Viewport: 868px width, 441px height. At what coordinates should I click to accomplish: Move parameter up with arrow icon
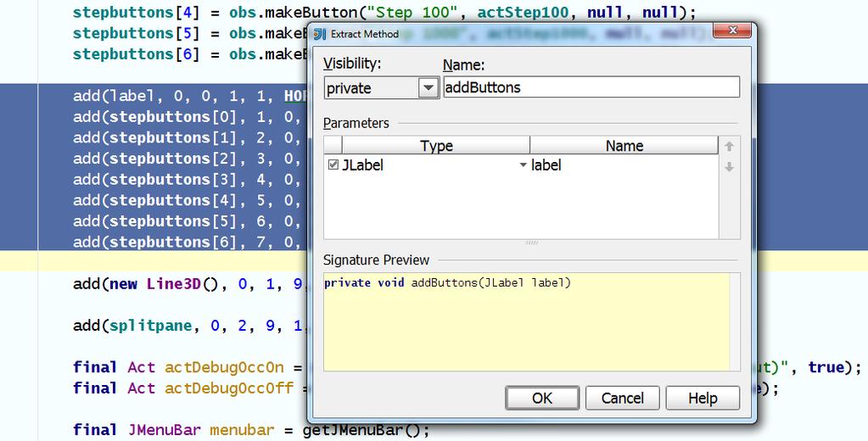[x=729, y=146]
